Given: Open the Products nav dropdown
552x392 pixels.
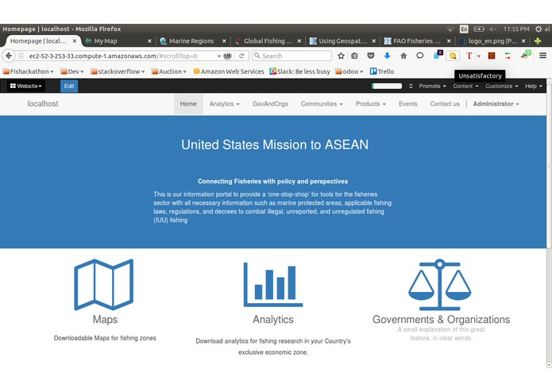Looking at the screenshot, I should (370, 104).
